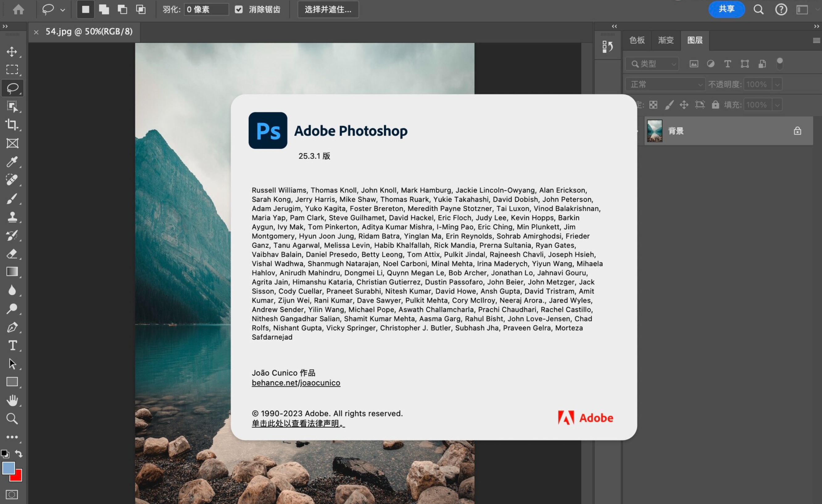Toggle smart object layer filter icon
Viewport: 822px width, 504px height.
tap(762, 64)
